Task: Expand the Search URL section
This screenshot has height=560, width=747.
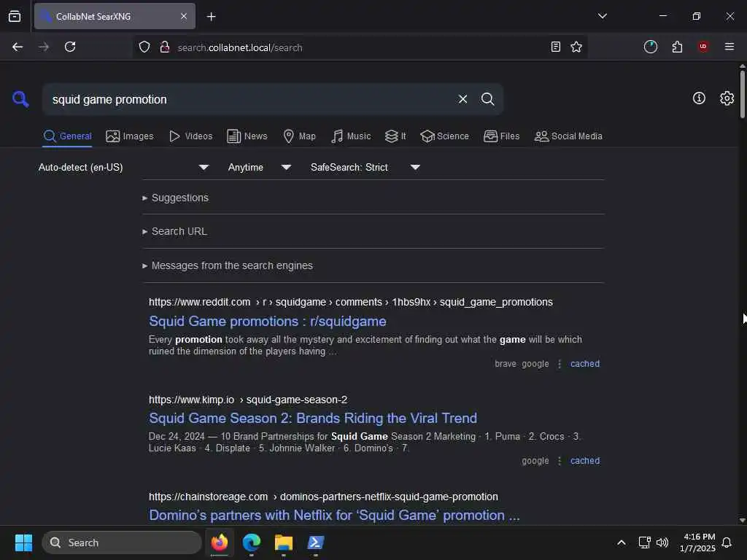Action: [175, 231]
